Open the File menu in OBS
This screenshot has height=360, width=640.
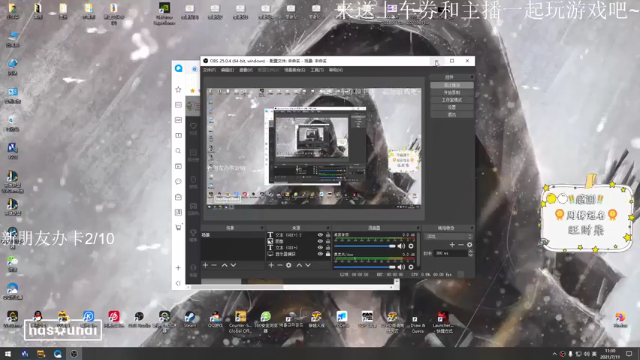point(209,70)
